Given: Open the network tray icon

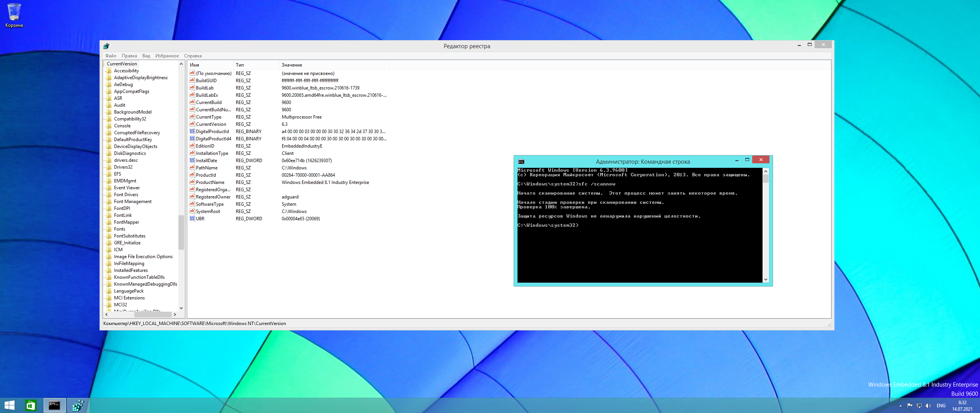Looking at the screenshot, I should point(919,406).
